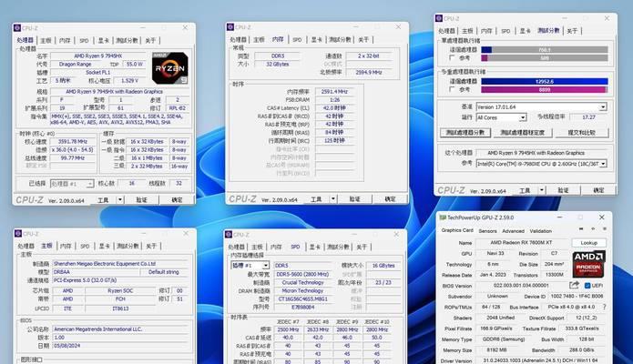This screenshot has width=633, height=364.
Task: Click the 验证 button in the processor window
Action: click(141, 200)
